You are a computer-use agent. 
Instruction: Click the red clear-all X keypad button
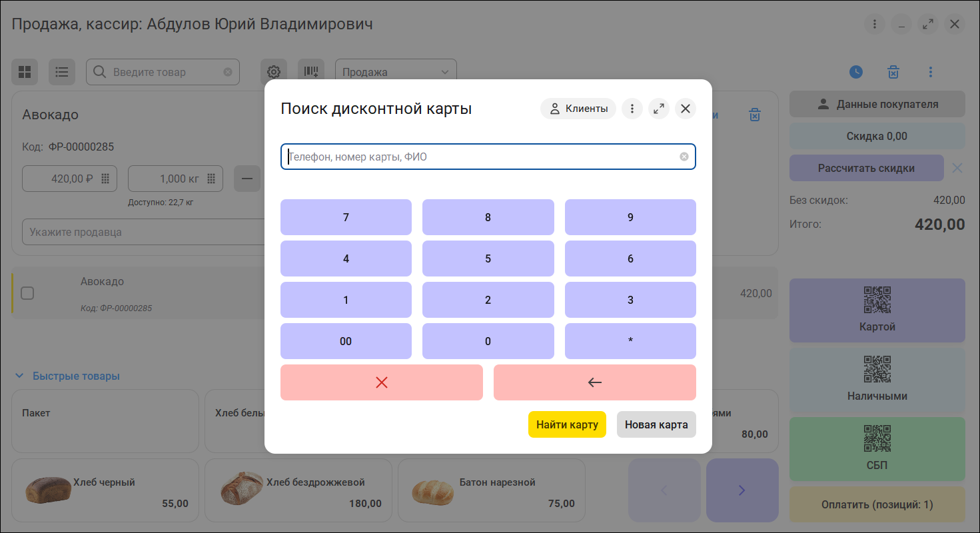point(382,382)
